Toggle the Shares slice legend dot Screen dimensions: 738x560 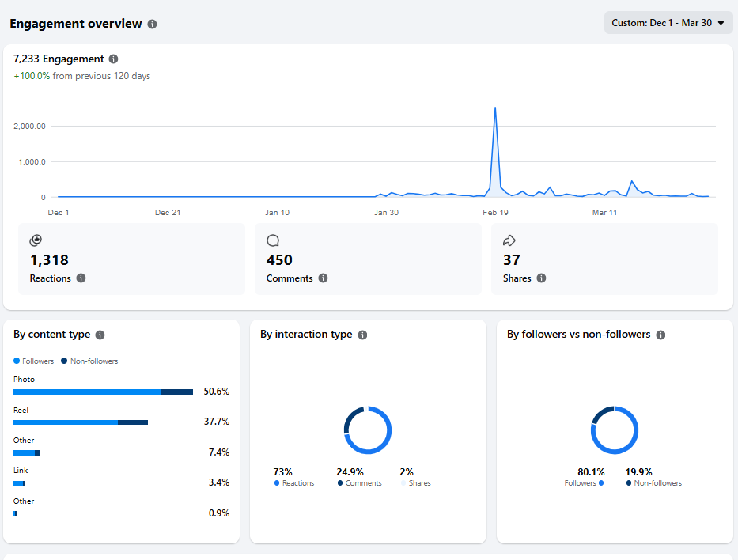tap(404, 482)
